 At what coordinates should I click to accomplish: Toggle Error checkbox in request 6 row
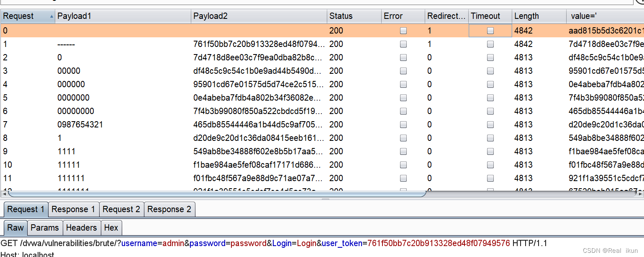pyautogui.click(x=403, y=111)
